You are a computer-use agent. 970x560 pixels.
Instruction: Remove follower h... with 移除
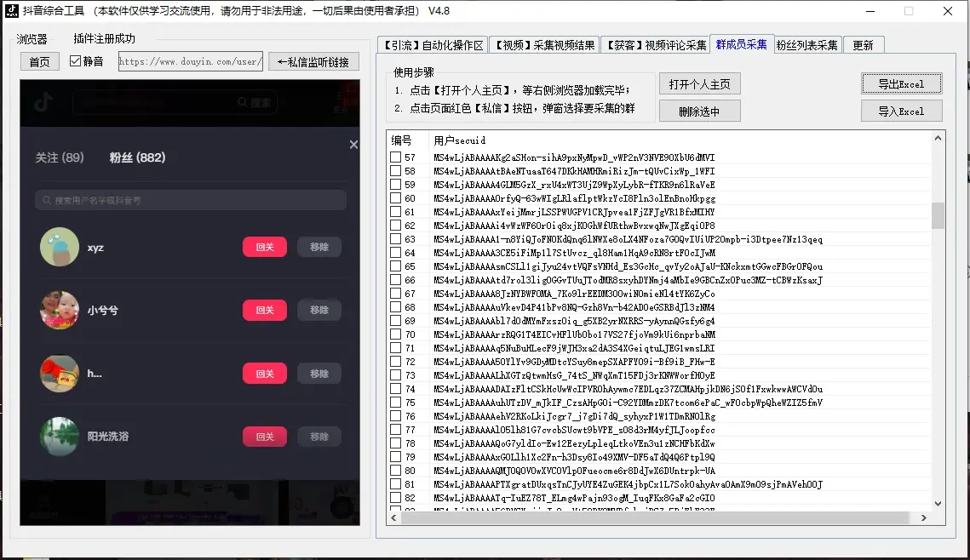(319, 374)
